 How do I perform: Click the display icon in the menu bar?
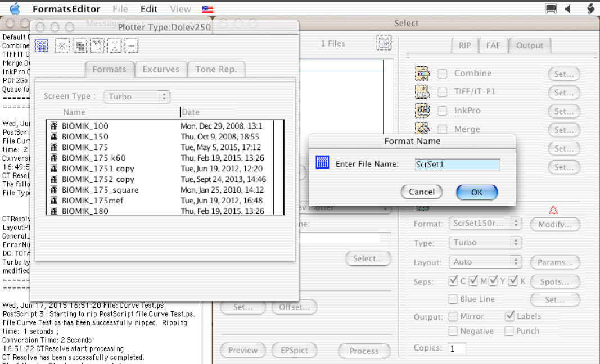(551, 9)
